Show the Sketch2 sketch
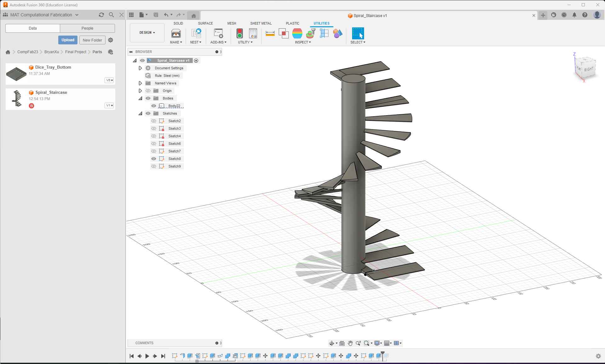The height and width of the screenshot is (364, 605). tap(154, 121)
